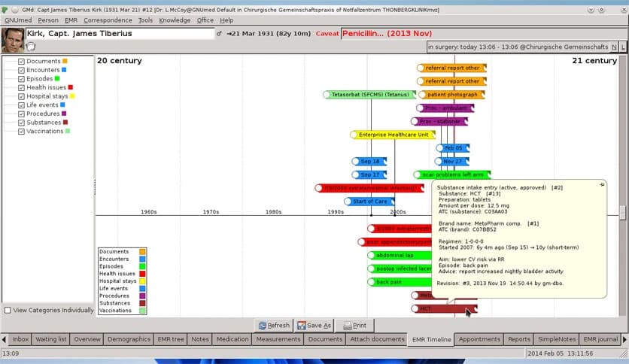Uncheck the Documents checkbox
Screen dimensions: 629x364
[21, 62]
